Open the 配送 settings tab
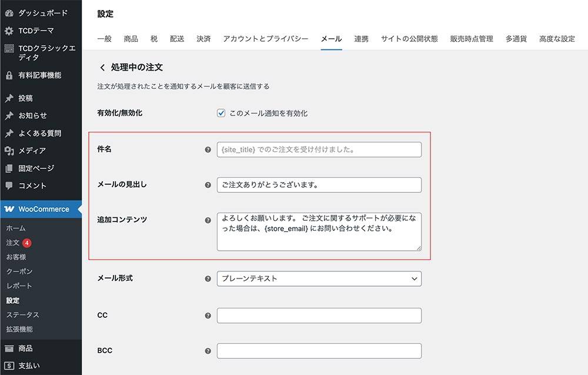This screenshot has width=588, height=375. click(x=177, y=39)
